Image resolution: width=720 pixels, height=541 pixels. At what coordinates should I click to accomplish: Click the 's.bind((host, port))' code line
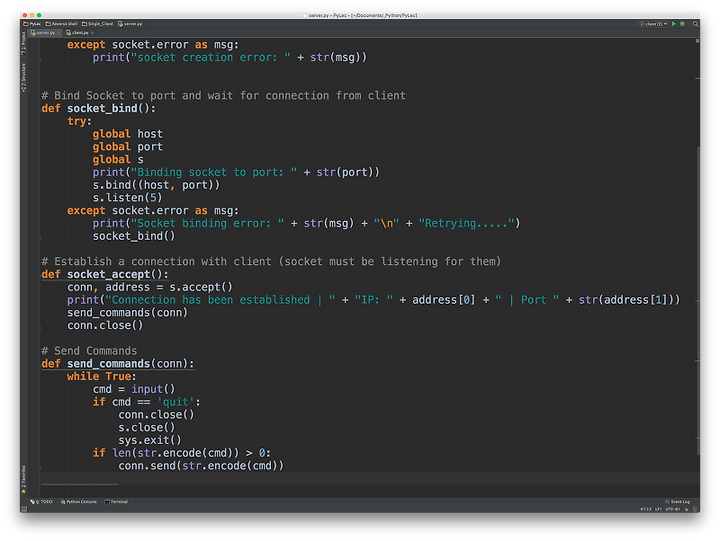click(156, 185)
